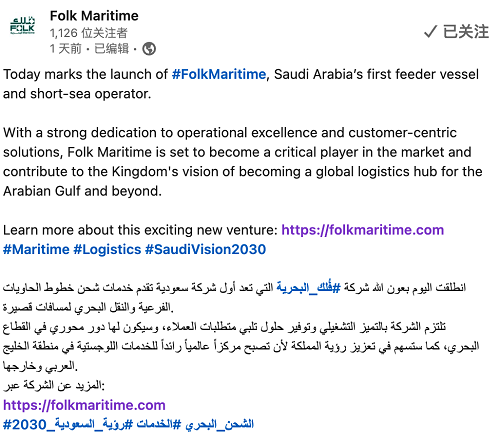Open the folkmaritime.com link in English text
Image resolution: width=500 pixels, height=441 pixels.
tap(363, 230)
